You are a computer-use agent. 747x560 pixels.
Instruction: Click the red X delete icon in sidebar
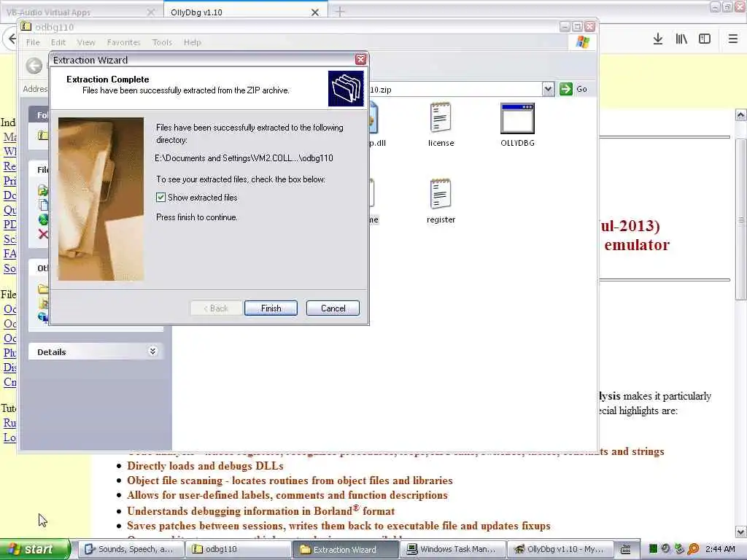43,234
